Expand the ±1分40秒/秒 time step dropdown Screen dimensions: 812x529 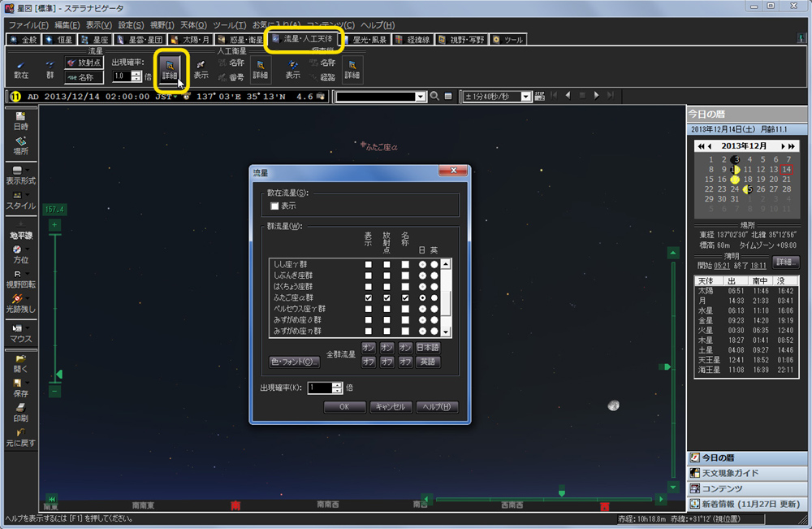pos(527,96)
